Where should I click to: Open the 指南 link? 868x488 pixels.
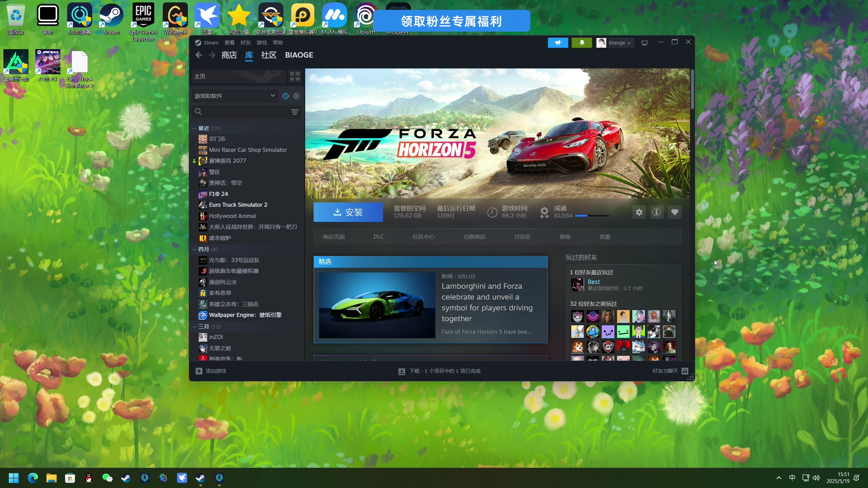pyautogui.click(x=565, y=237)
